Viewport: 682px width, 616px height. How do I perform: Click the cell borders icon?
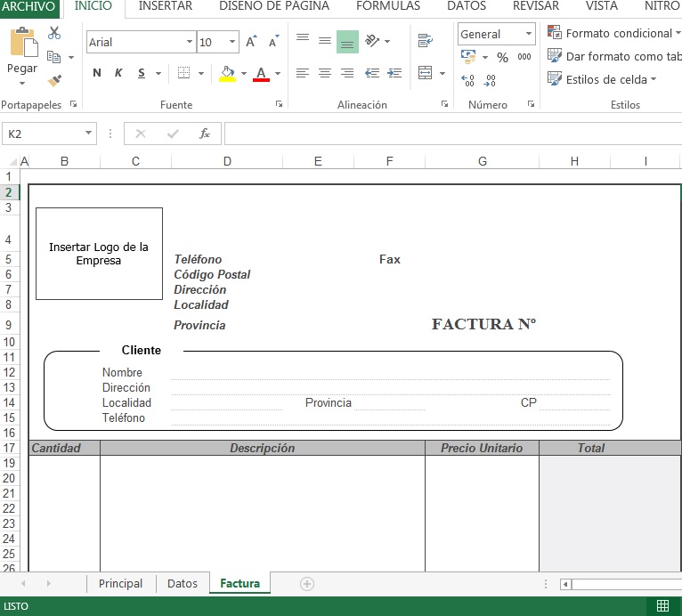pyautogui.click(x=184, y=73)
